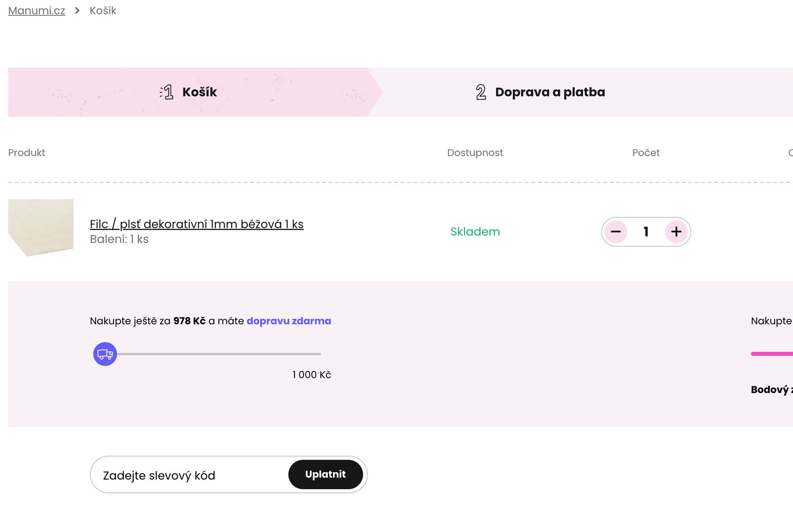The height and width of the screenshot is (532, 793).
Task: Follow the dopravu zdarma link
Action: pyautogui.click(x=289, y=321)
